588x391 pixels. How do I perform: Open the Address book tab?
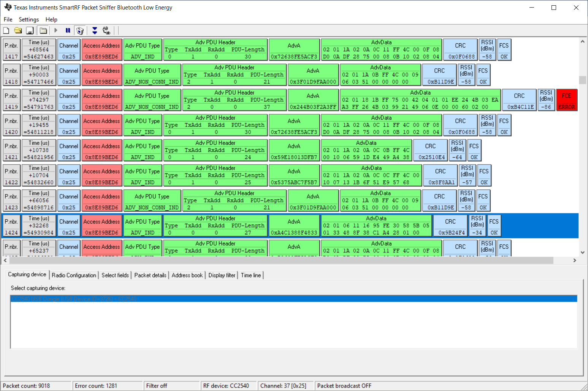coord(187,275)
